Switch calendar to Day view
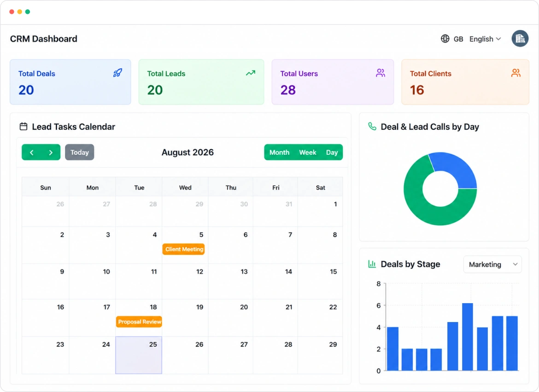Screen dimensions: 539x392 tap(332, 152)
